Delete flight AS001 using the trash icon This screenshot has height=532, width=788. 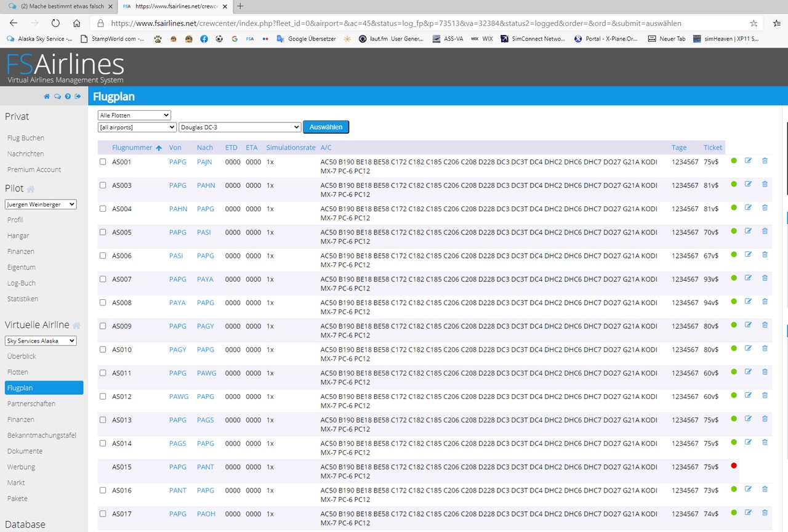(765, 161)
